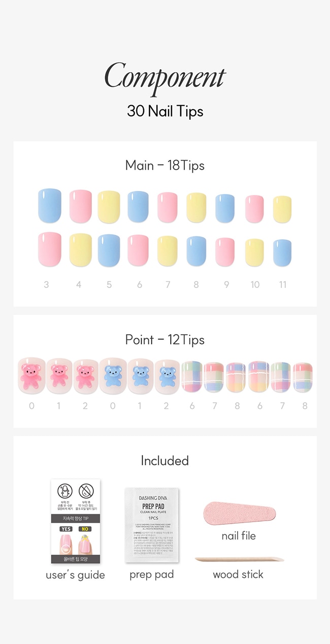Click the "30 Nail Tips" subtitle
Image resolution: width=330 pixels, height=644 pixels.
[164, 111]
